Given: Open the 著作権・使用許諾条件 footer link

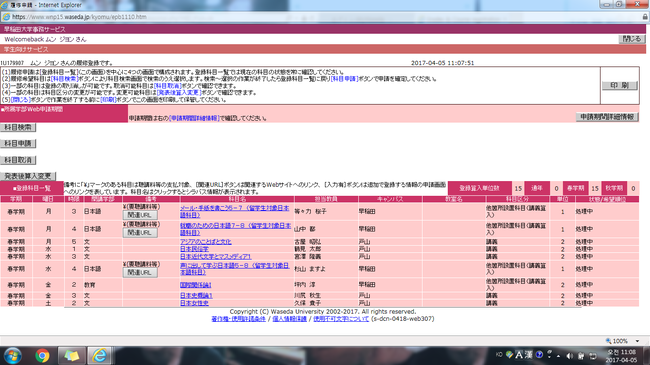Looking at the screenshot, I should [238, 319].
